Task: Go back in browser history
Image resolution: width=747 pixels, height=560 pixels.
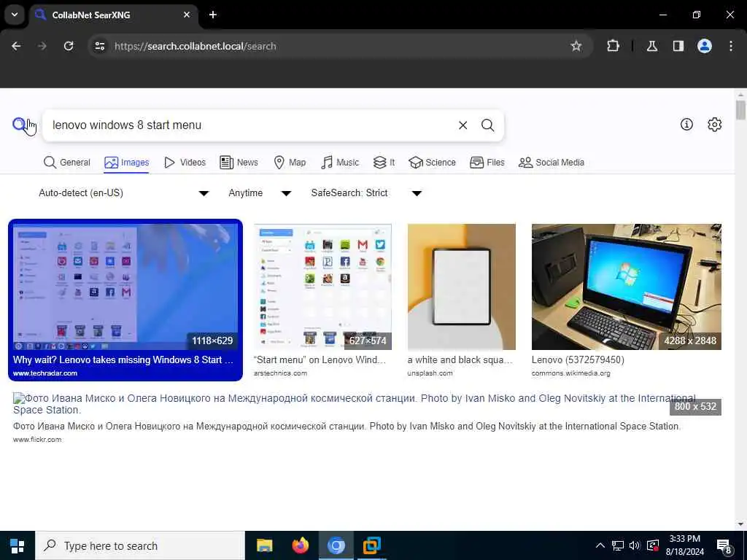Action: [16, 46]
